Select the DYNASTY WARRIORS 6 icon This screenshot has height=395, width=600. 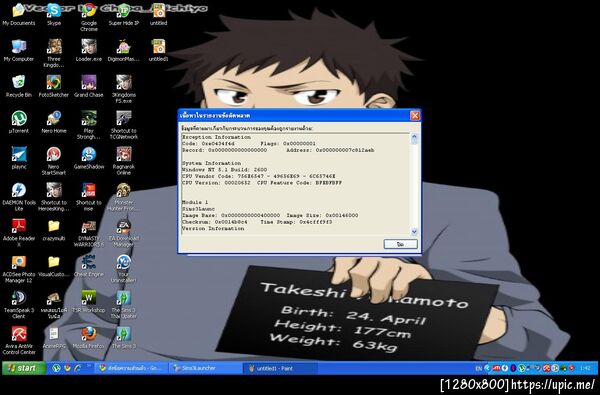coord(89,233)
